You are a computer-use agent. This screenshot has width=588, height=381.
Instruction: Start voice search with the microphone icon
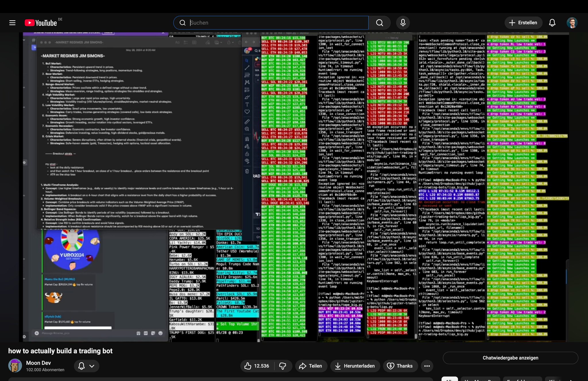(x=403, y=23)
